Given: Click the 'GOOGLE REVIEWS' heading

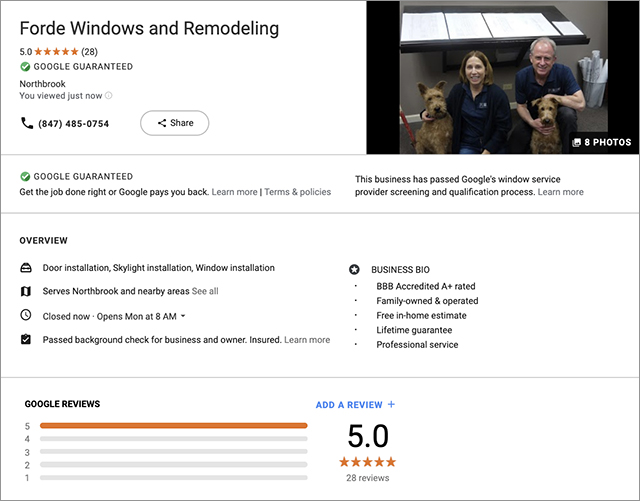Looking at the screenshot, I should 62,404.
